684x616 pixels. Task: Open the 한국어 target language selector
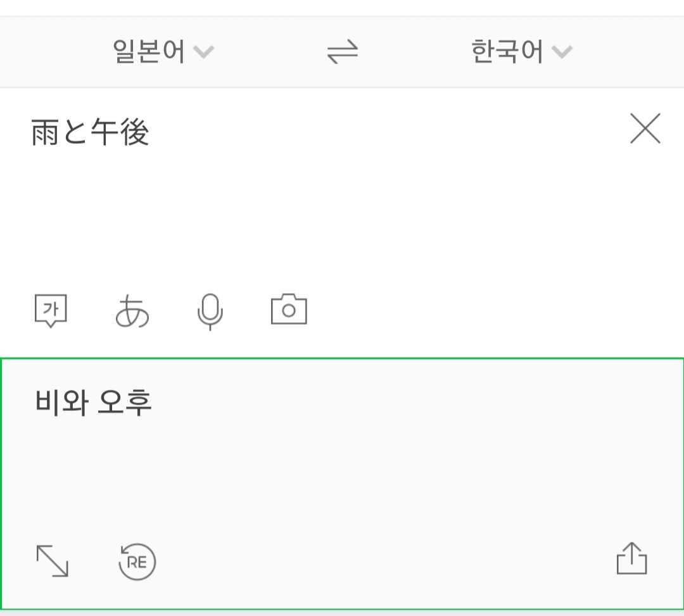[x=508, y=52]
